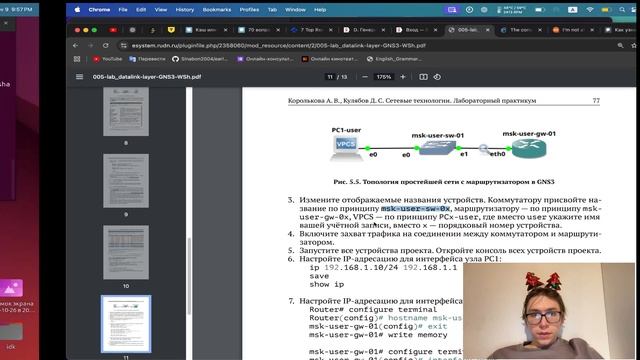Click the msk-user-gw-01 router icon in diagram
640x360 pixels.
529,149
